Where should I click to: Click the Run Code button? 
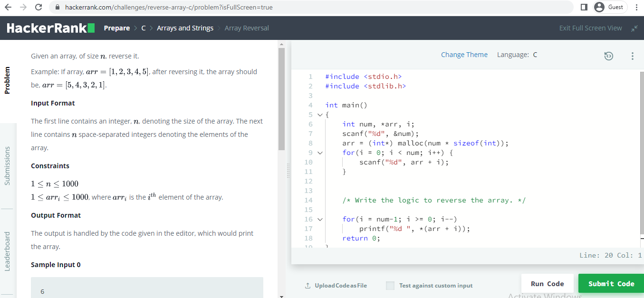point(547,284)
